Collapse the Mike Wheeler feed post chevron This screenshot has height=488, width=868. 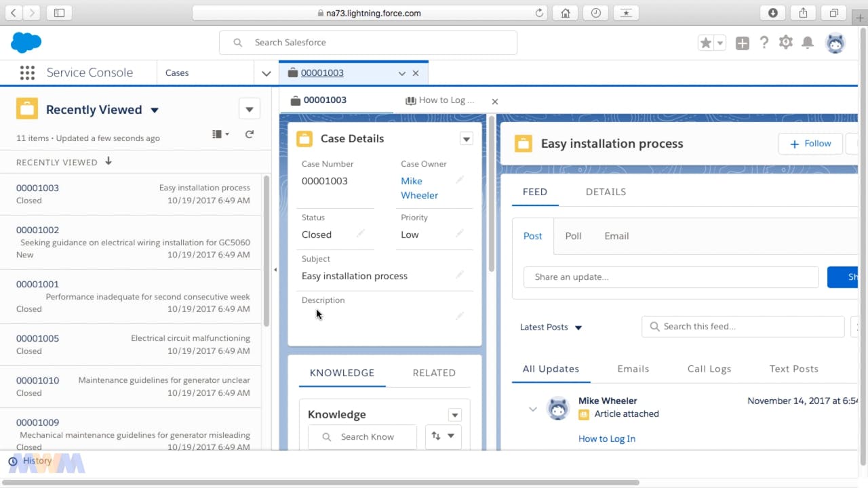[x=533, y=409]
